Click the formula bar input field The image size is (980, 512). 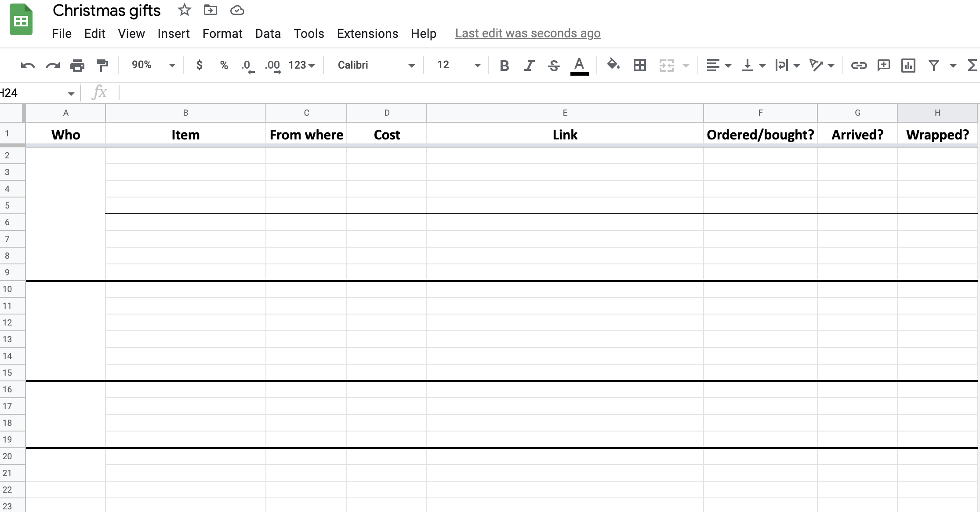pos(527,93)
